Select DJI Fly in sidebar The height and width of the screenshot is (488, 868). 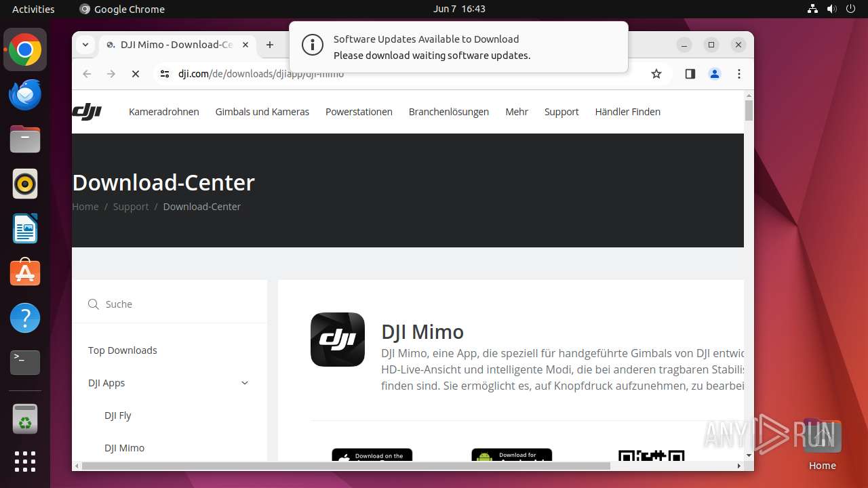(118, 415)
